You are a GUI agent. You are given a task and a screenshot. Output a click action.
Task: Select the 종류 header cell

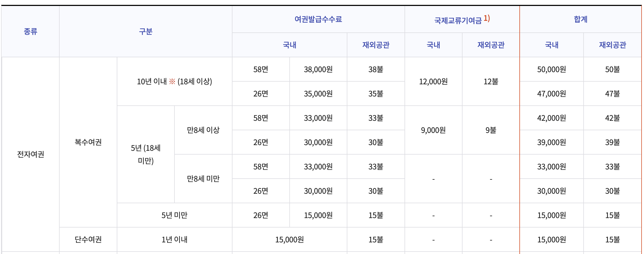tap(30, 32)
